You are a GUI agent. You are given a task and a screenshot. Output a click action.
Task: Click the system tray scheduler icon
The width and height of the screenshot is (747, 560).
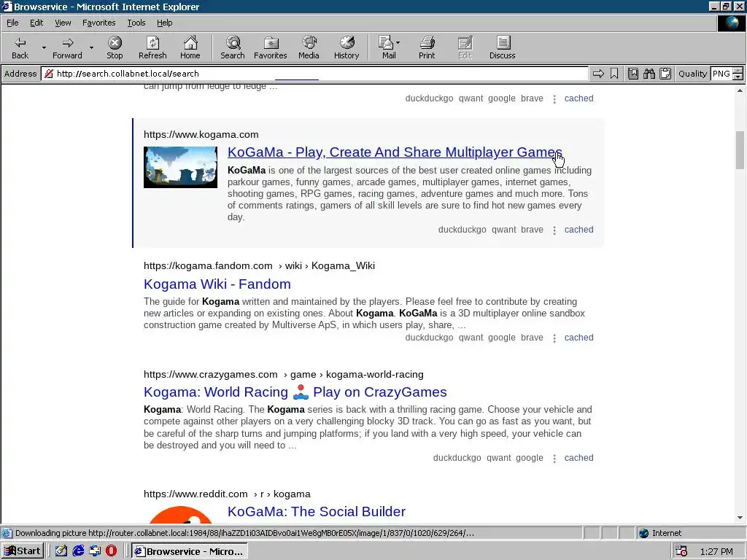point(681,551)
